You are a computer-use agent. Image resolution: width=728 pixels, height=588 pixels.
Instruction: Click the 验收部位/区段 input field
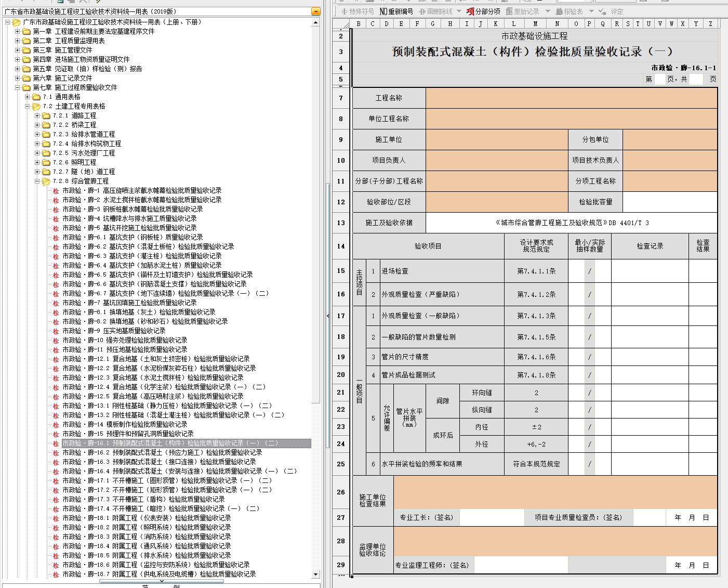click(x=497, y=202)
